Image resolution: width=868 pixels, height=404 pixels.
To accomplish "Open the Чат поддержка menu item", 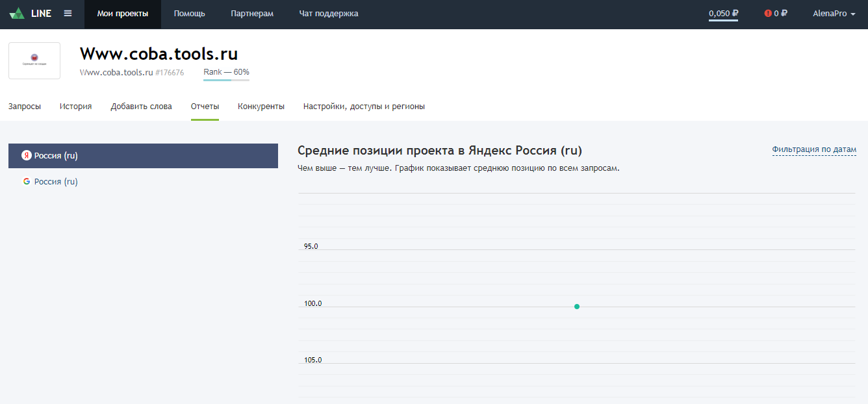I will 328,13.
